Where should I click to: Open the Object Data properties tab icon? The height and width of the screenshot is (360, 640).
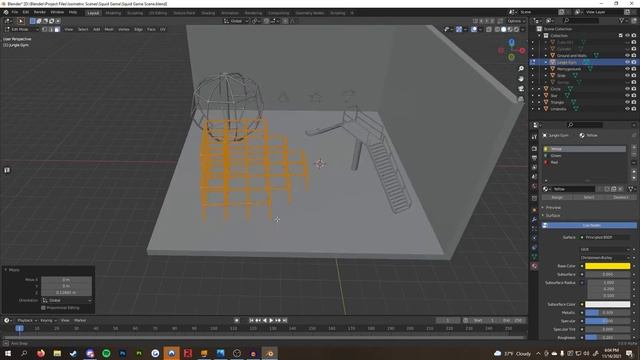534,257
